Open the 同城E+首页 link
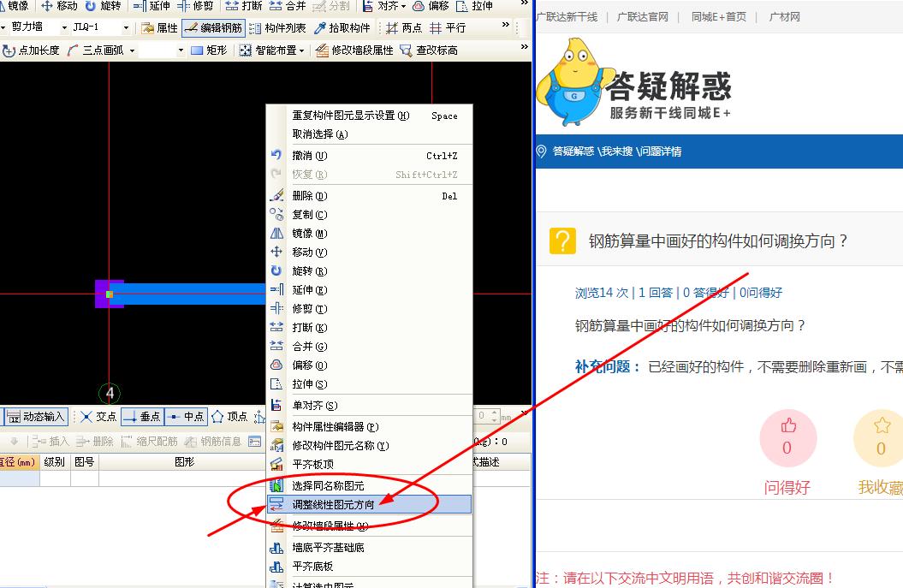Image resolution: width=903 pixels, height=588 pixels. 719,17
